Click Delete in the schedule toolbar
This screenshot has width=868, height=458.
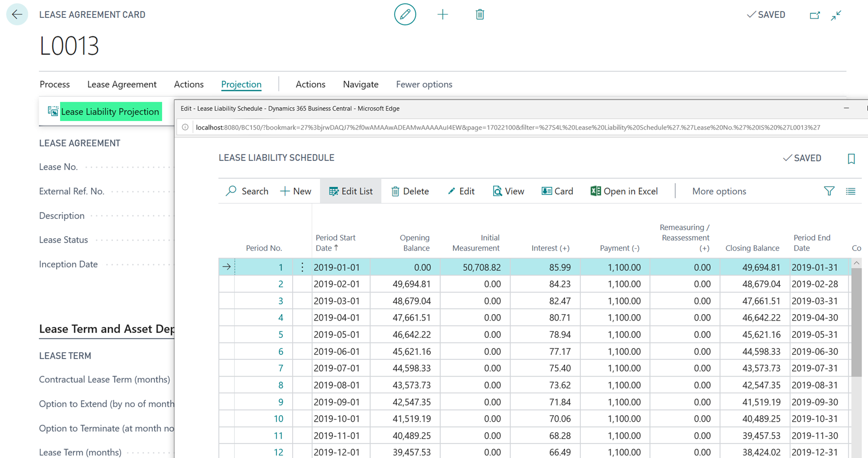click(x=410, y=191)
